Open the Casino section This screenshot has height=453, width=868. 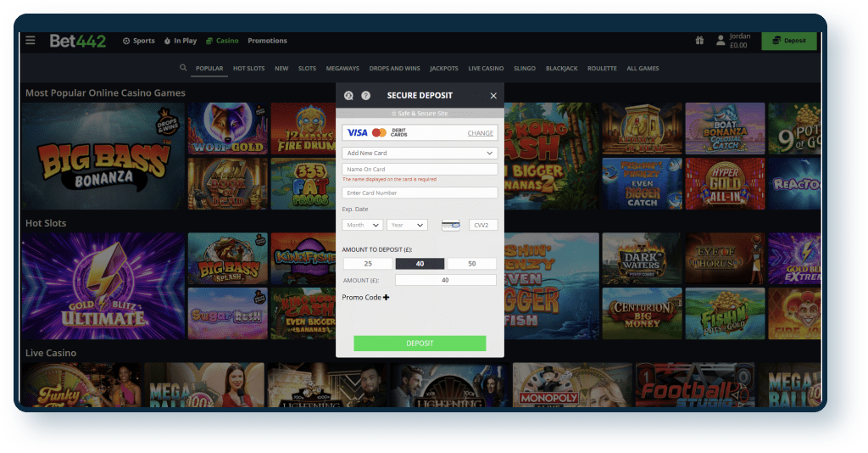click(x=222, y=41)
